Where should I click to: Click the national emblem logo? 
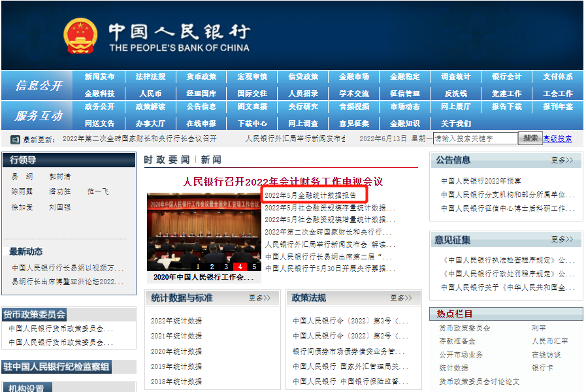(x=80, y=36)
